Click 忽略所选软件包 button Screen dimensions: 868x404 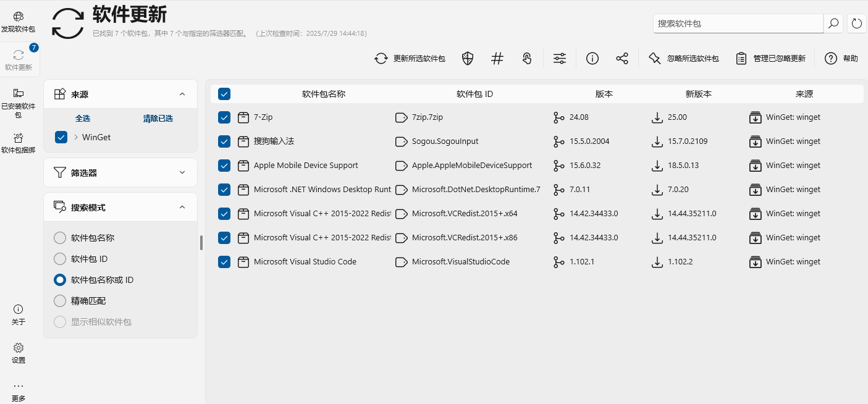click(x=684, y=59)
